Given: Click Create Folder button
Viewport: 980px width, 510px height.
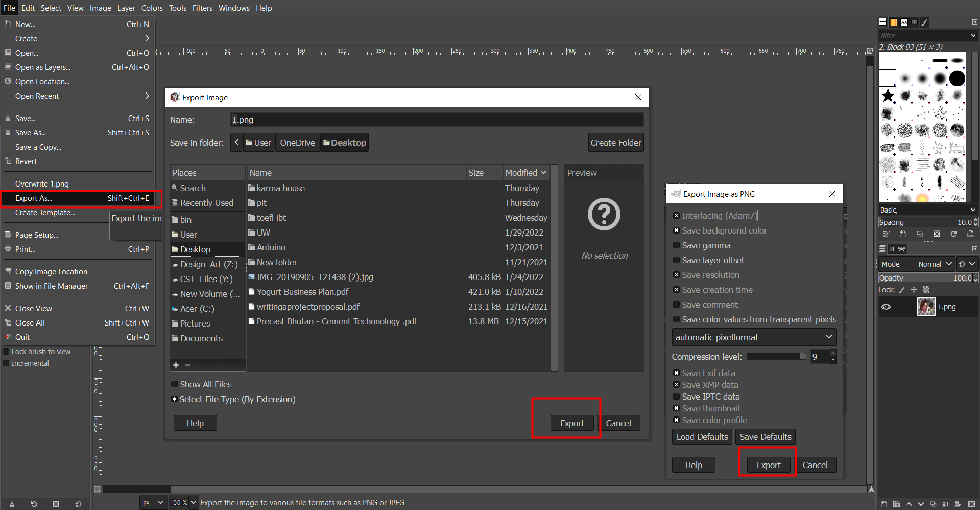Looking at the screenshot, I should point(616,143).
